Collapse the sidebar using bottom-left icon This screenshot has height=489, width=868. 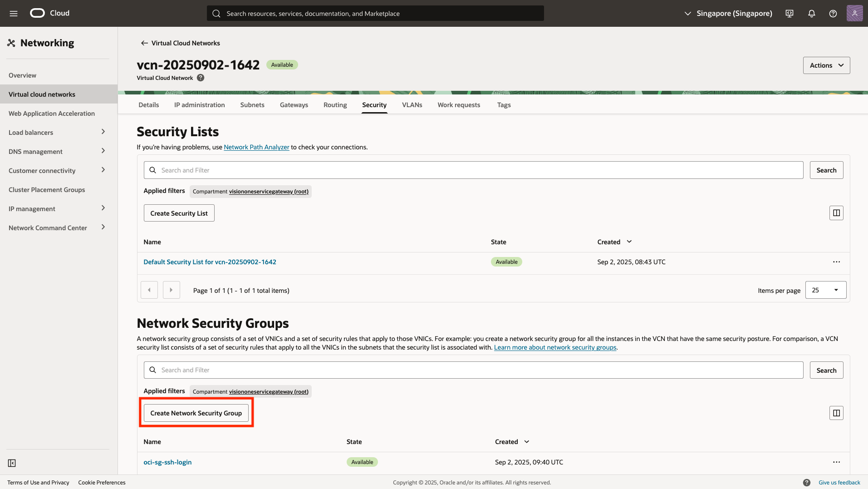[x=12, y=463]
